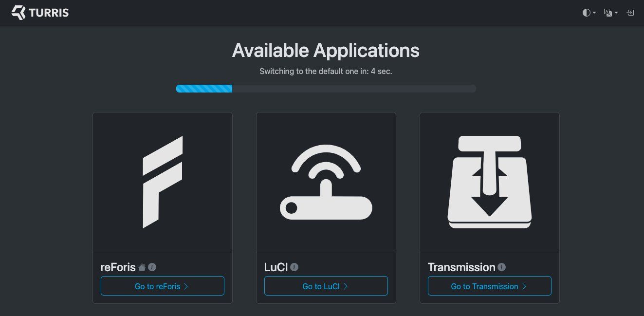The image size is (644, 316).
Task: Click the 'Switching to the default one' text
Action: coord(326,71)
